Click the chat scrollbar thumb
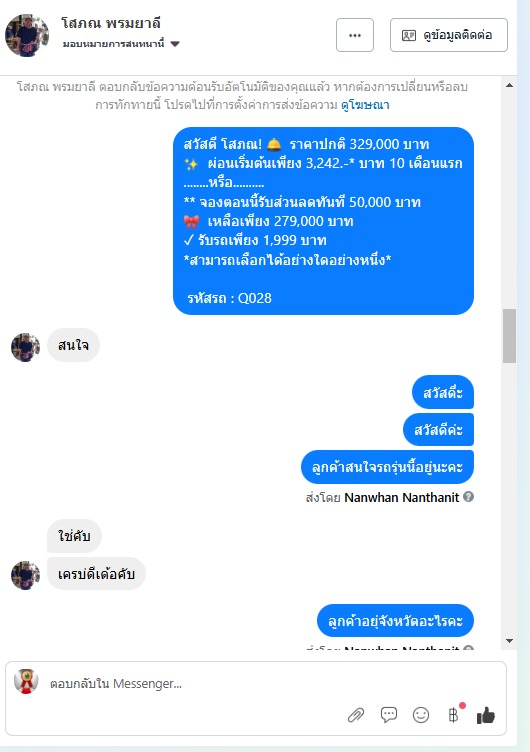The image size is (530, 752). click(x=509, y=336)
